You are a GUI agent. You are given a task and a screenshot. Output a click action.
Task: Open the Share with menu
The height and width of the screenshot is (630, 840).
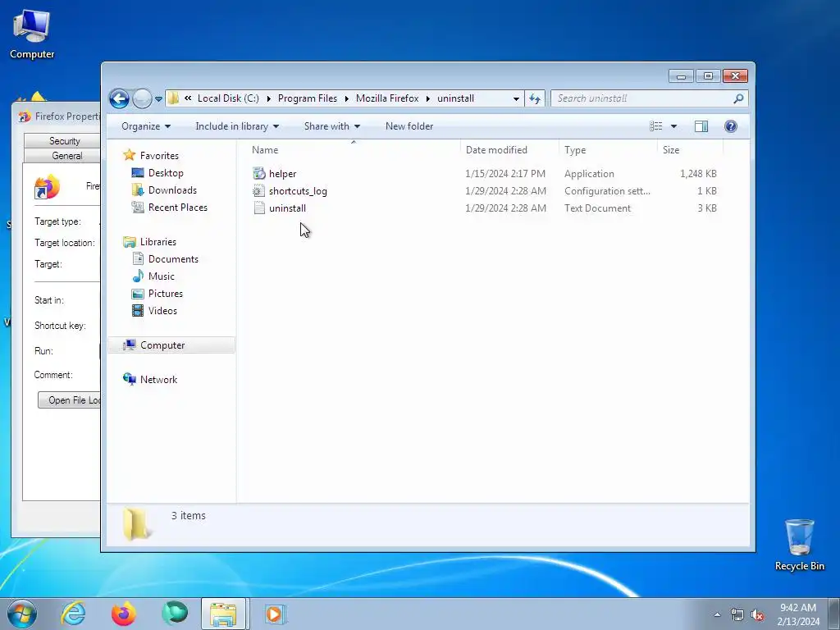tap(331, 126)
